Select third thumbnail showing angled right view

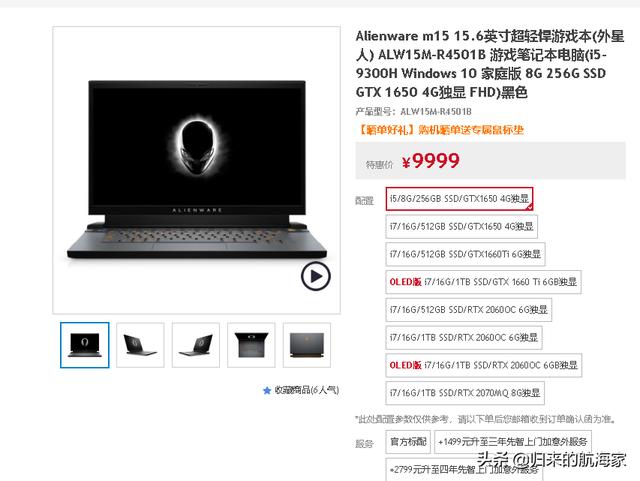point(196,345)
